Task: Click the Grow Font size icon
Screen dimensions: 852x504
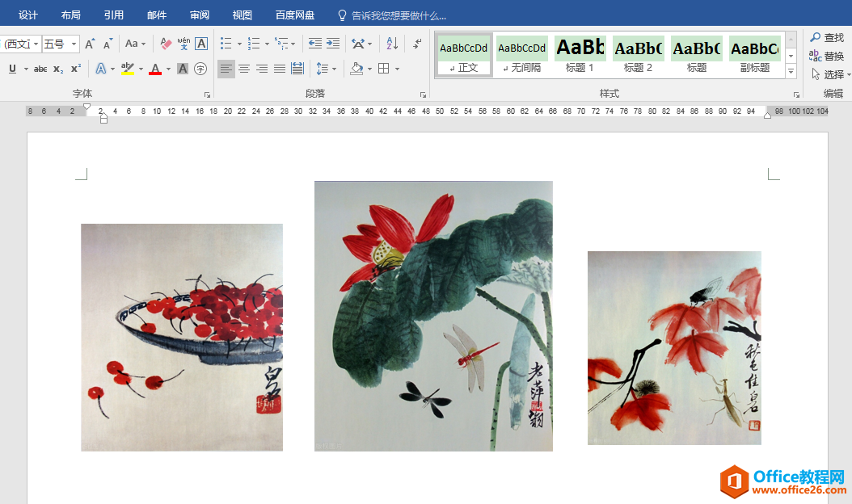Action: (x=91, y=44)
